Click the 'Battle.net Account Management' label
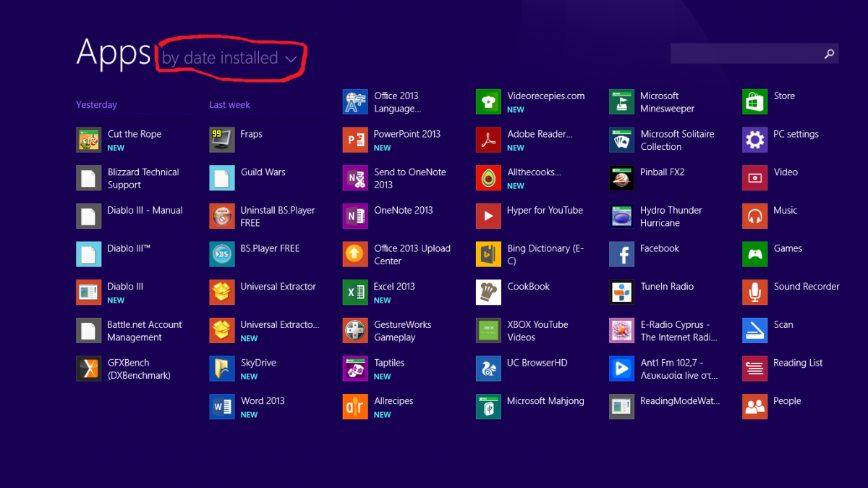This screenshot has height=488, width=868. [145, 331]
